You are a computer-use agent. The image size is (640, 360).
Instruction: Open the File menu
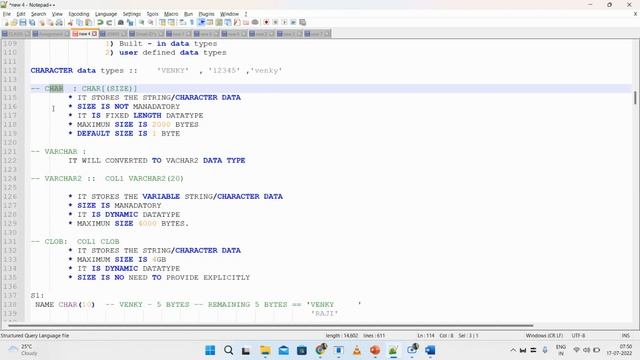(x=7, y=14)
